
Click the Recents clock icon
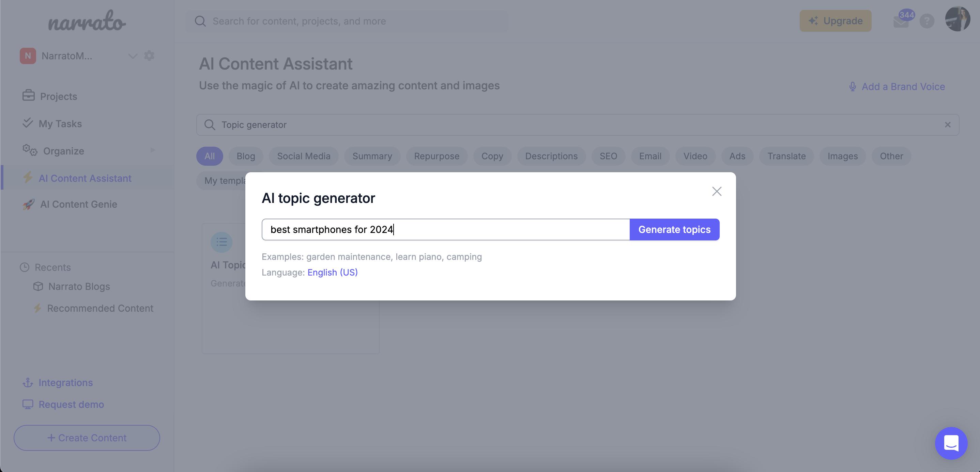click(24, 267)
